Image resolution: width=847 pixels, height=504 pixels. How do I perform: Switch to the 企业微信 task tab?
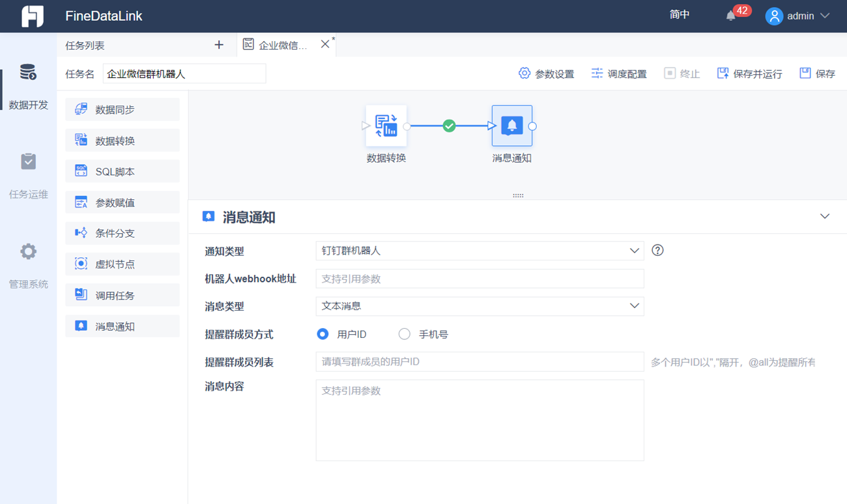point(283,45)
